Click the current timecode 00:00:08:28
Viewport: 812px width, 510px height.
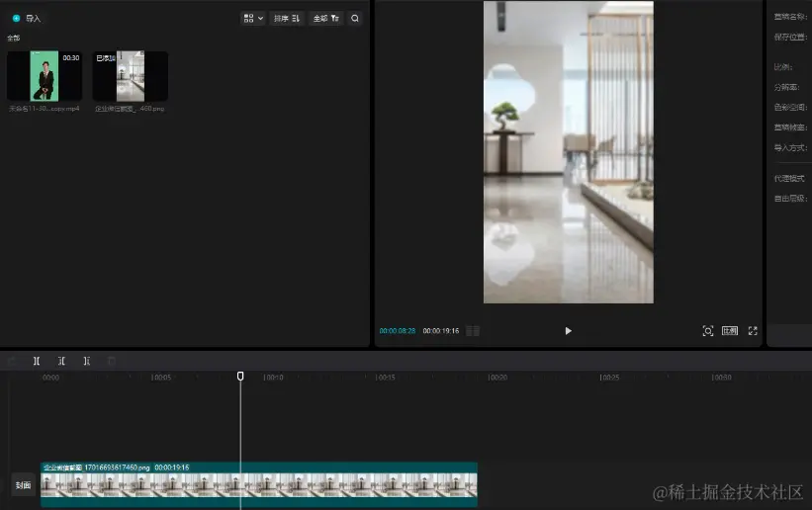398,331
